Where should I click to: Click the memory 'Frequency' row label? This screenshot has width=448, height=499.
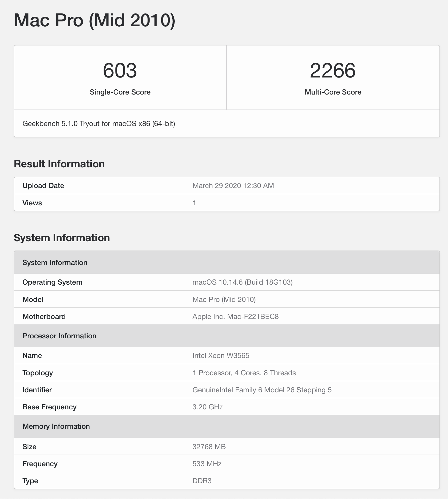pyautogui.click(x=40, y=464)
